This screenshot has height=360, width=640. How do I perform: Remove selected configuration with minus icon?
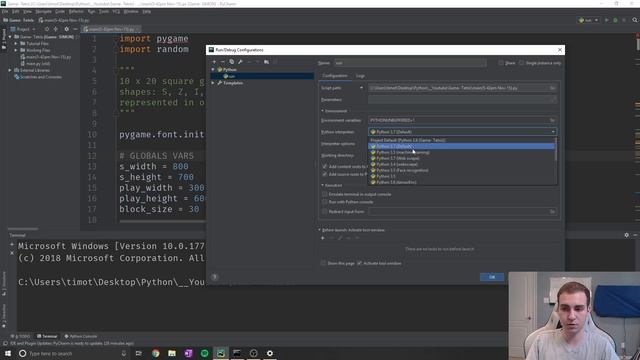[222, 62]
